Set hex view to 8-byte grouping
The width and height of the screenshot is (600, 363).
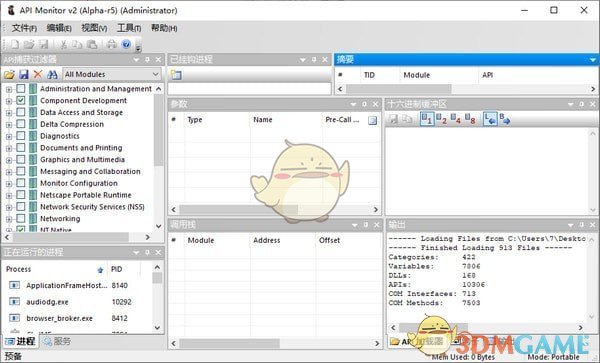(x=470, y=119)
